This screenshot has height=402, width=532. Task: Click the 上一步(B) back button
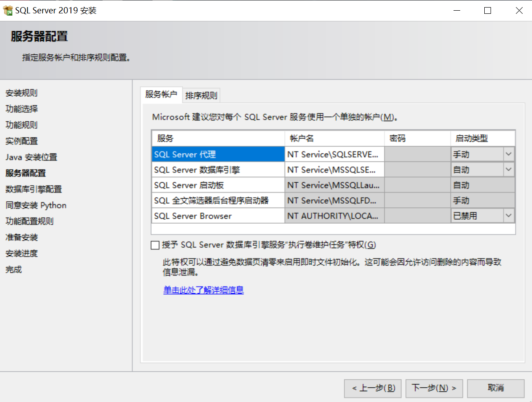(x=373, y=388)
